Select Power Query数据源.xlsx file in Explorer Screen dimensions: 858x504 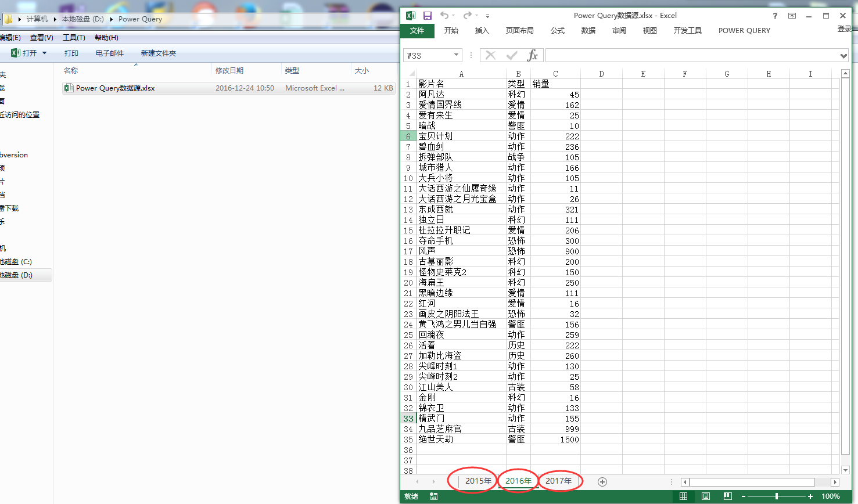pos(229,88)
